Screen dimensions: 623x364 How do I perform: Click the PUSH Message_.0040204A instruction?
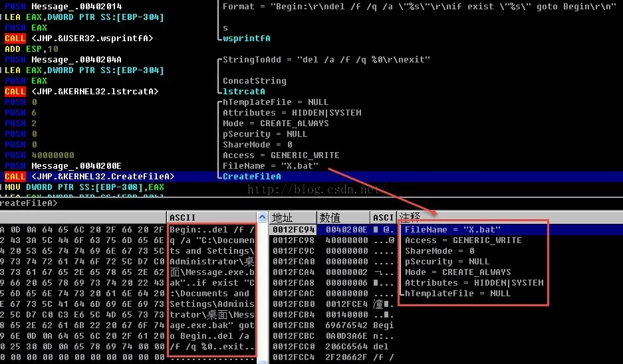click(x=62, y=60)
